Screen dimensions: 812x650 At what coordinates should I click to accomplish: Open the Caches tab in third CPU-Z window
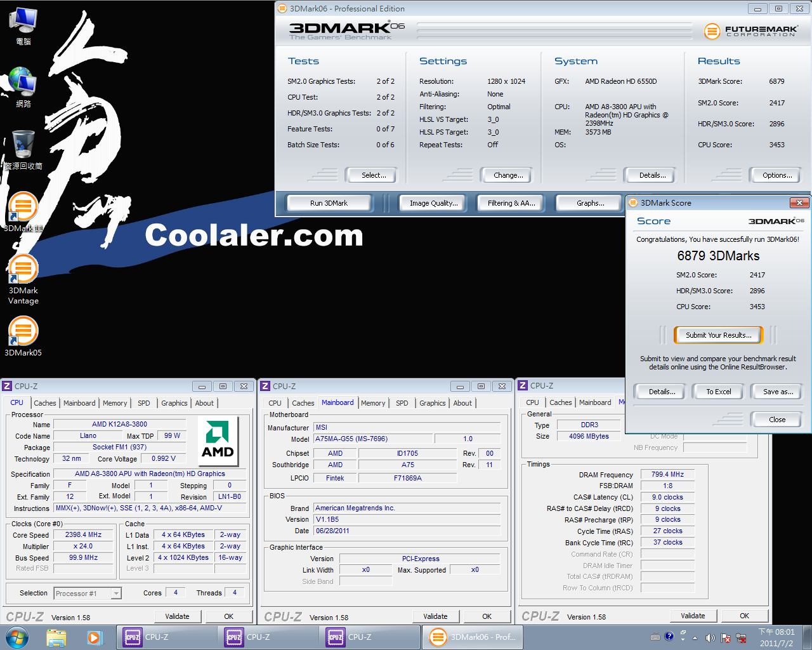[x=561, y=402]
